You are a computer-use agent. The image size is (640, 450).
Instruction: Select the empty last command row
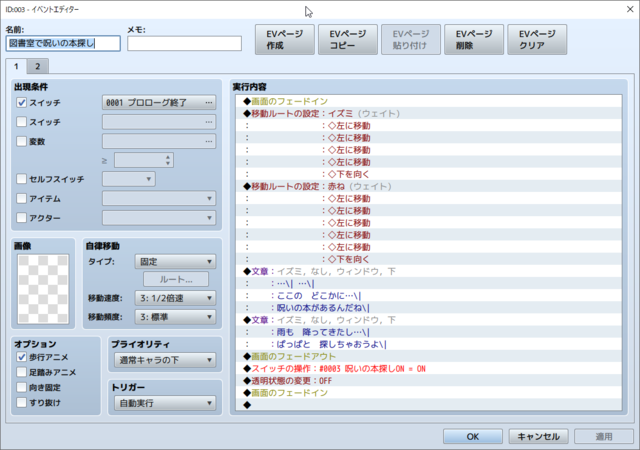(x=429, y=405)
